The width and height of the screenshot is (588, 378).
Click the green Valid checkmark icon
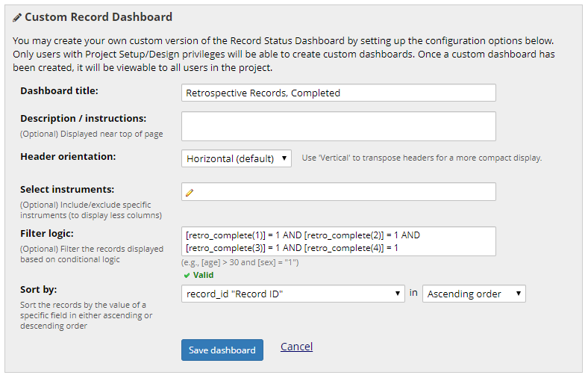pos(187,276)
